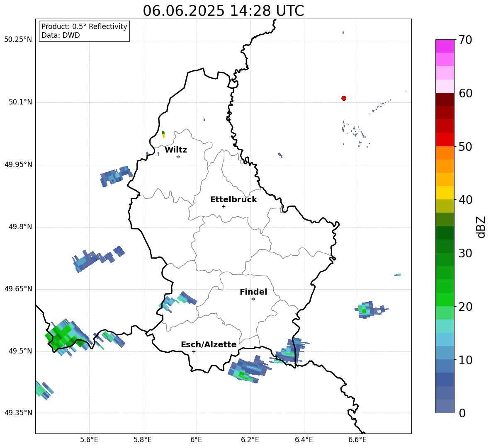Click the 49.95°N latitude label
This screenshot has width=491, height=448.
click(18, 165)
